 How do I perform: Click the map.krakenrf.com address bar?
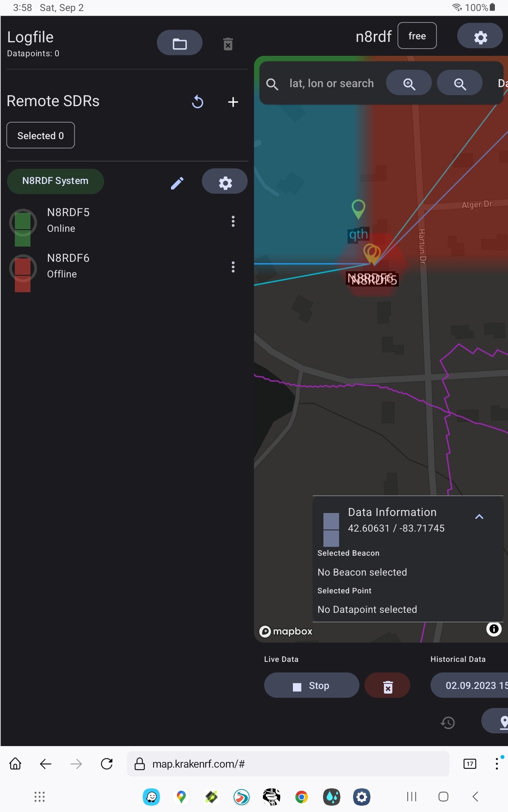click(x=288, y=764)
